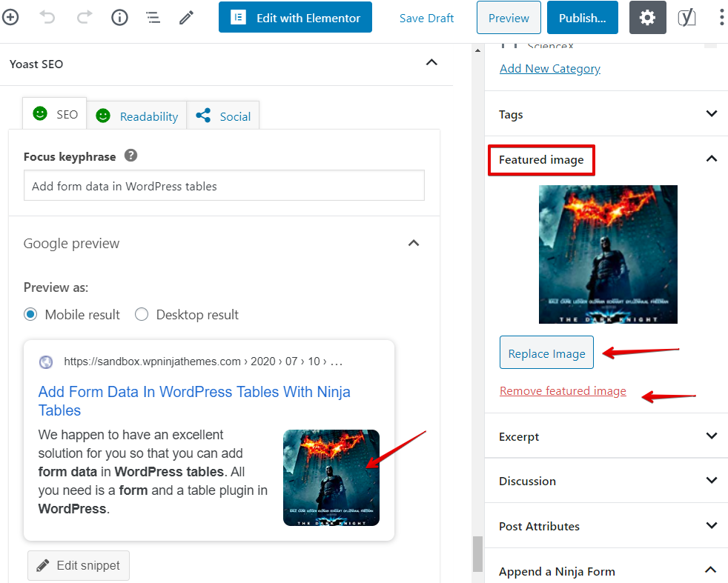Viewport: 728px width, 583px height.
Task: Select the Mobile result radio button
Action: 30,314
